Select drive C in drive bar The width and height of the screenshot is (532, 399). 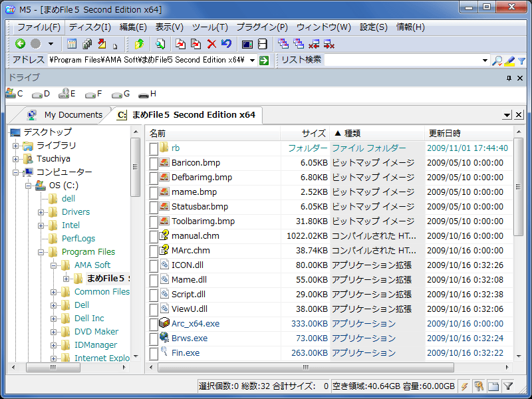(15, 93)
